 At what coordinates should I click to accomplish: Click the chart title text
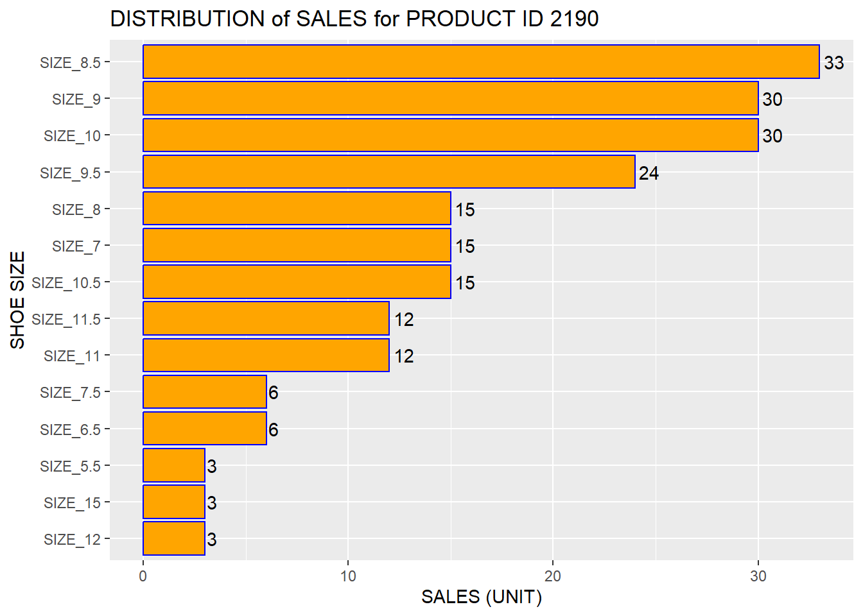point(354,19)
